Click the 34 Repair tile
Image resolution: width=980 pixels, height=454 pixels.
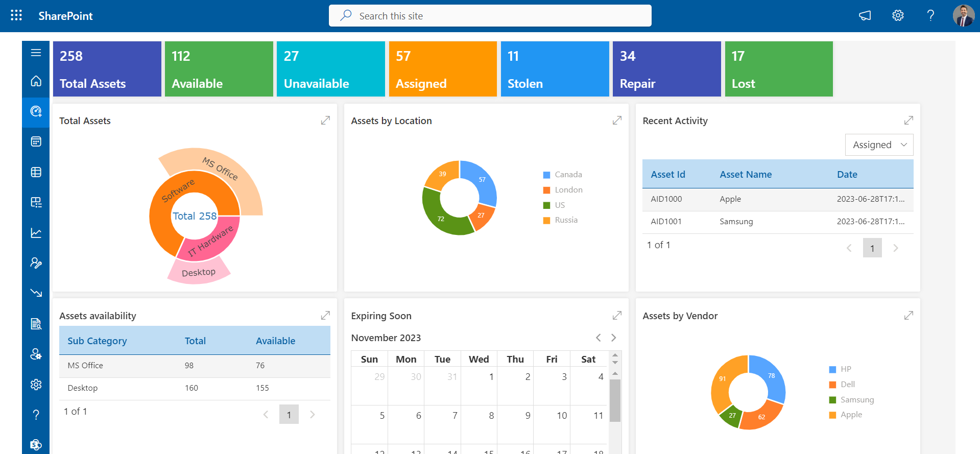tap(667, 69)
